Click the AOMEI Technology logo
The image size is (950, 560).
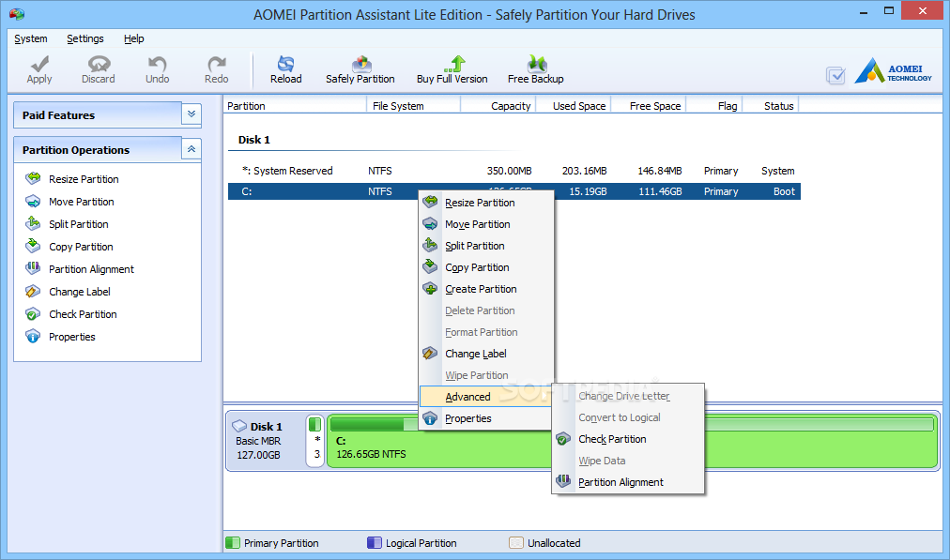point(893,71)
